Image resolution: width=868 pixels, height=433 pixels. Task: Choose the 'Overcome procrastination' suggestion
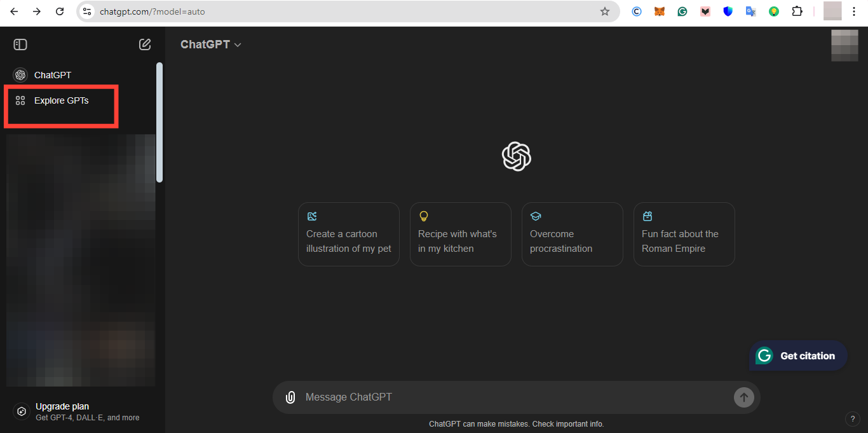point(573,234)
